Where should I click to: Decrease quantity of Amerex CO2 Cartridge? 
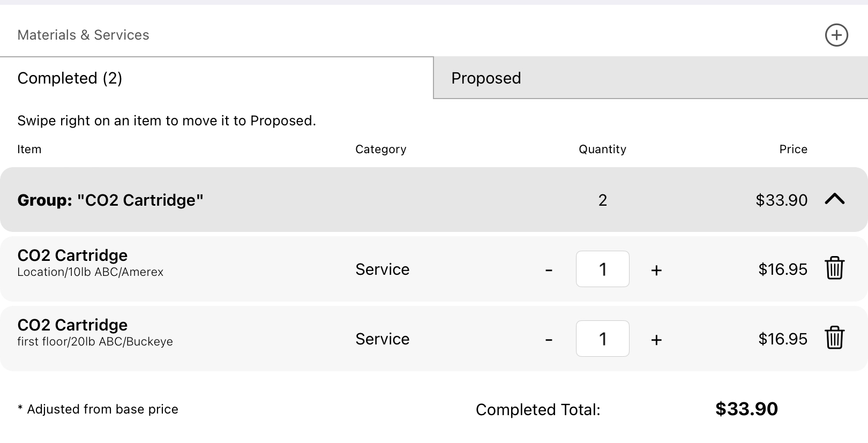coord(549,270)
